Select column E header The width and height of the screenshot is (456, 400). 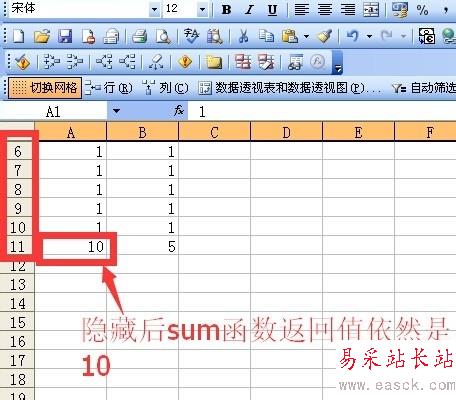pos(359,133)
